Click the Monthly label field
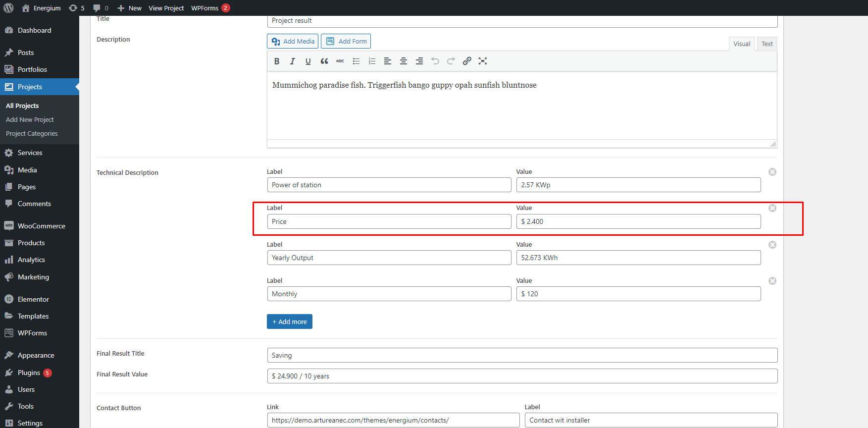The height and width of the screenshot is (428, 868). pyautogui.click(x=389, y=294)
